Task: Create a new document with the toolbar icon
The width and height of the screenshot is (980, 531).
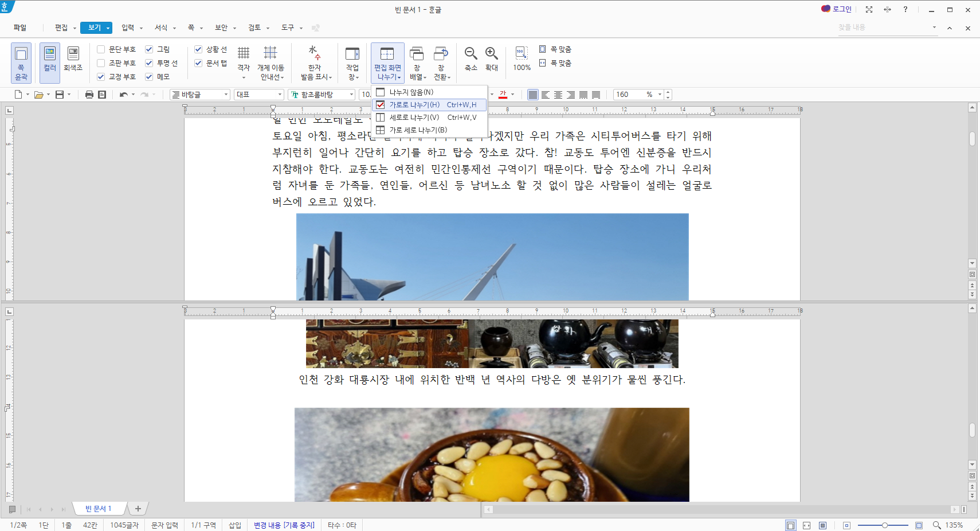Action: [18, 95]
